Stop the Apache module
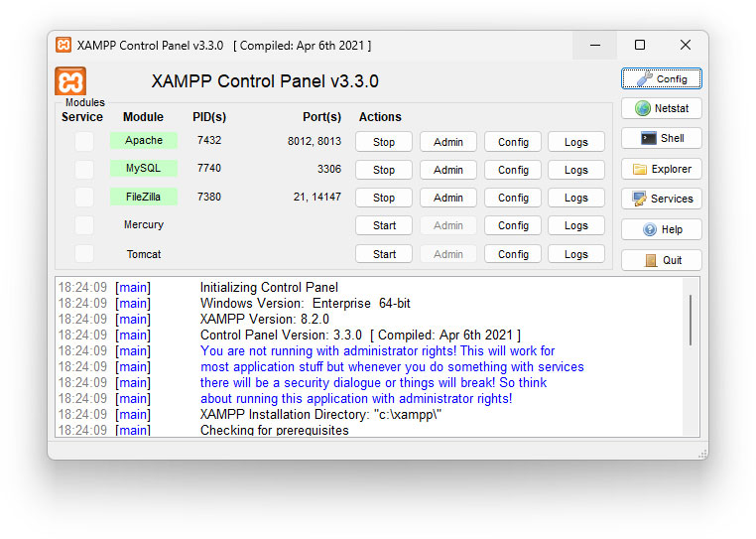 click(x=384, y=142)
